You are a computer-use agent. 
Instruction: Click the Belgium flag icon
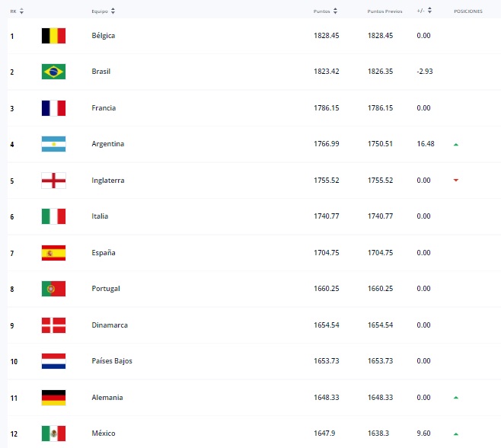click(53, 36)
